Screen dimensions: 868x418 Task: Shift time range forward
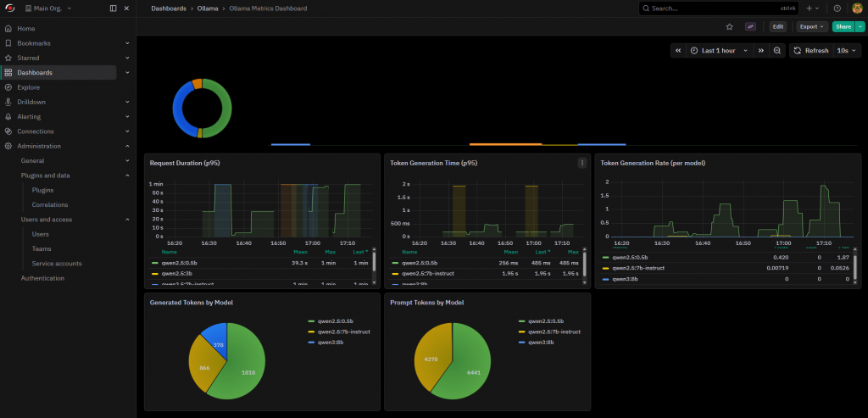tap(760, 51)
